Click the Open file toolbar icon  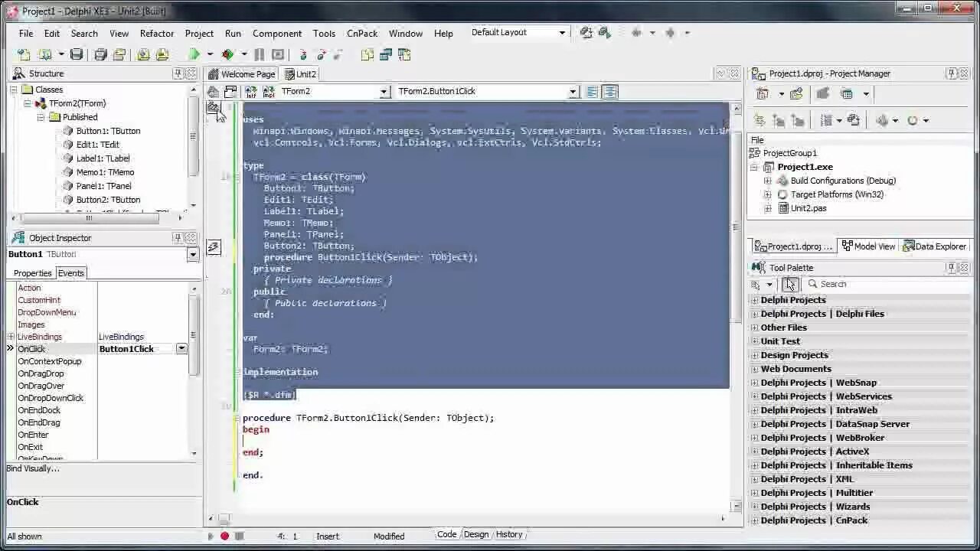coord(44,54)
